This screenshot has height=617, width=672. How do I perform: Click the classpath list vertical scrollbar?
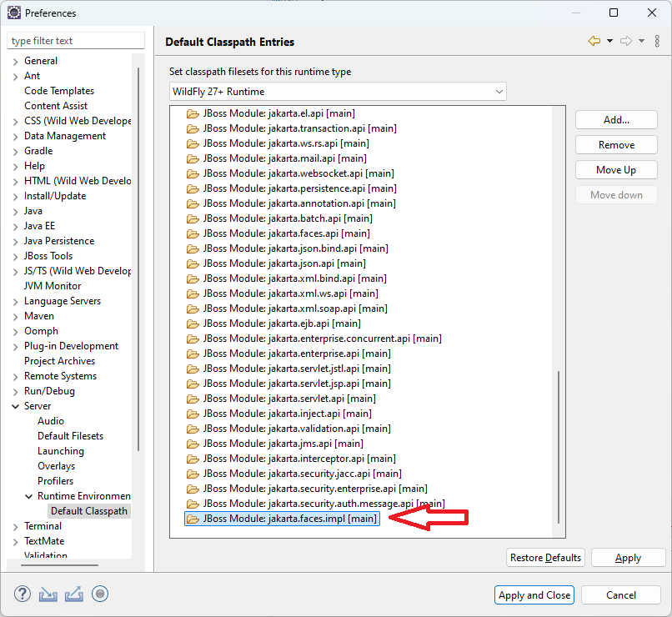559,447
